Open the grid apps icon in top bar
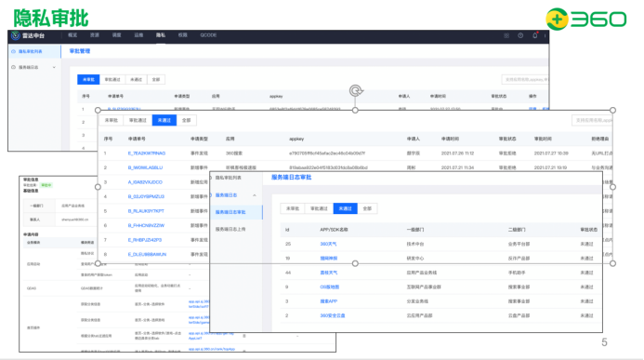This screenshot has width=644, height=360. (506, 35)
